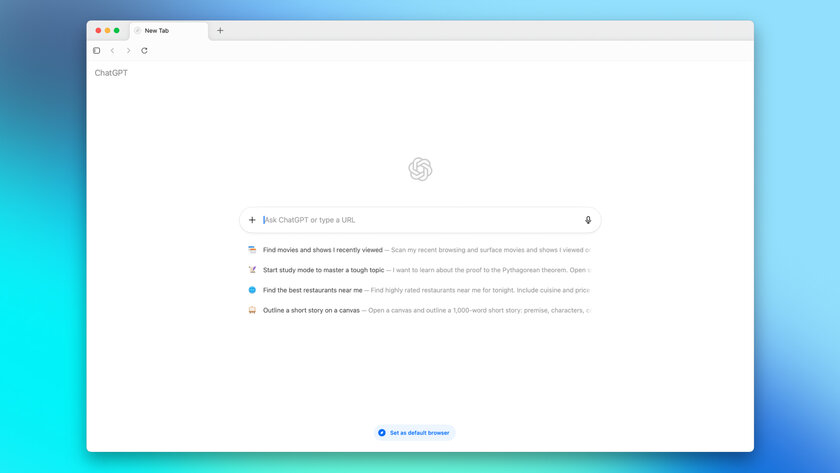This screenshot has width=840, height=473.
Task: Click the movies suggestion icon
Action: click(x=252, y=250)
